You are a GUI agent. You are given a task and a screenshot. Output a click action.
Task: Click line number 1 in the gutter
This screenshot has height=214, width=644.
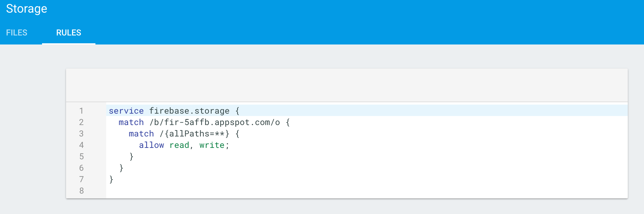click(81, 111)
